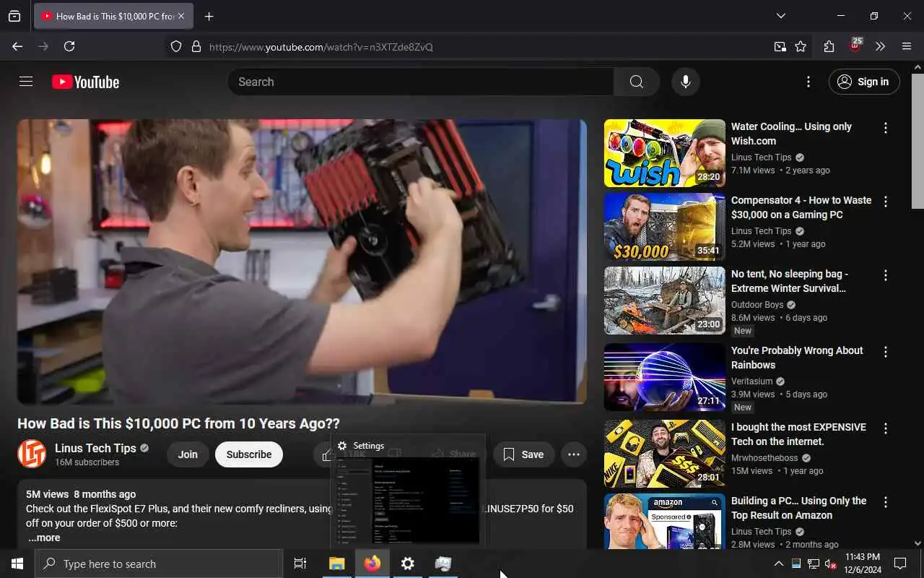Go to the YouTube home logo

(x=85, y=82)
